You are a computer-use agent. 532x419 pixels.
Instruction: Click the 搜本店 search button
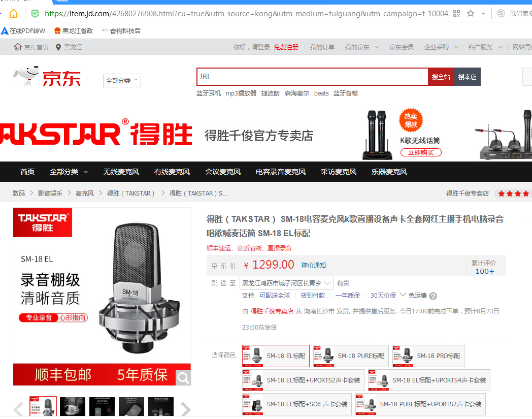467,77
